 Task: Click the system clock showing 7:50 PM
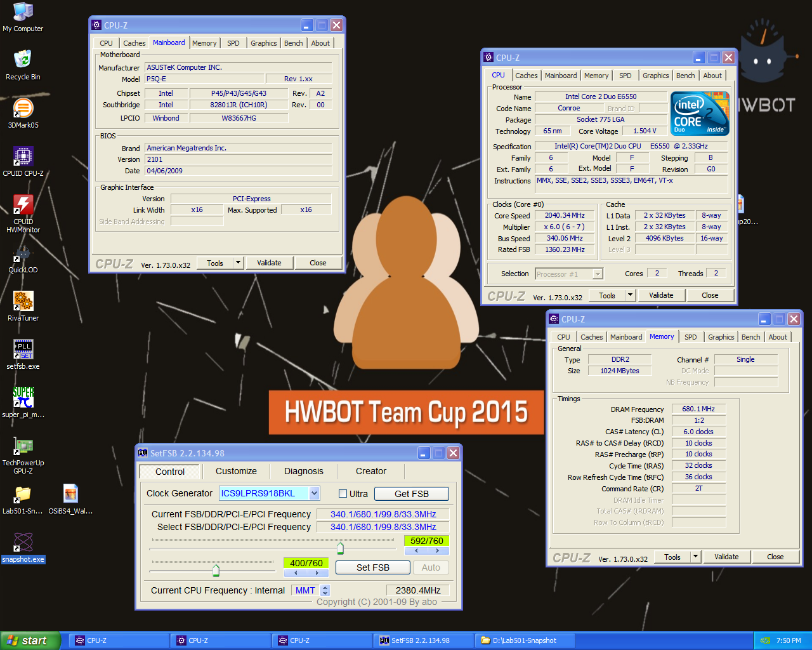789,640
